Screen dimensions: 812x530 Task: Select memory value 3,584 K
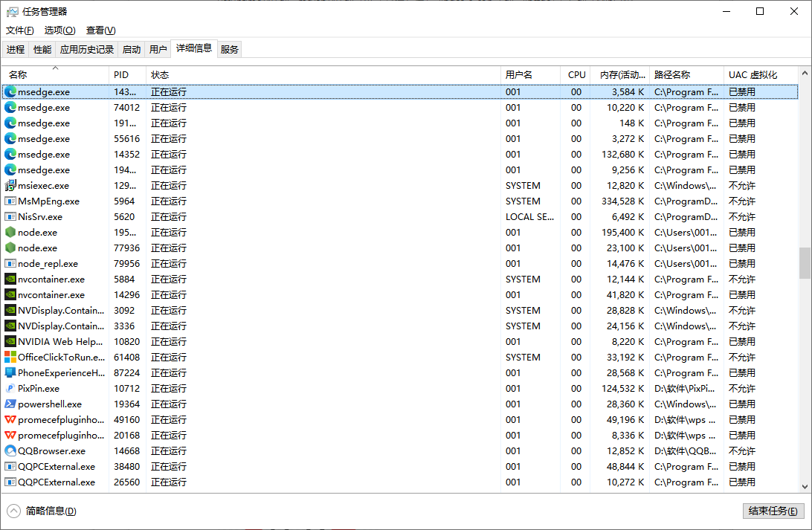[x=628, y=91]
